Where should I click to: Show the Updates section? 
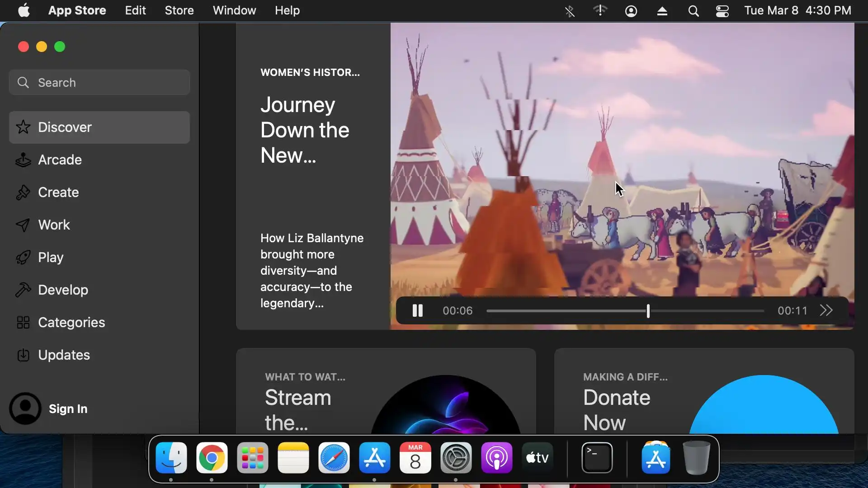[x=63, y=355]
